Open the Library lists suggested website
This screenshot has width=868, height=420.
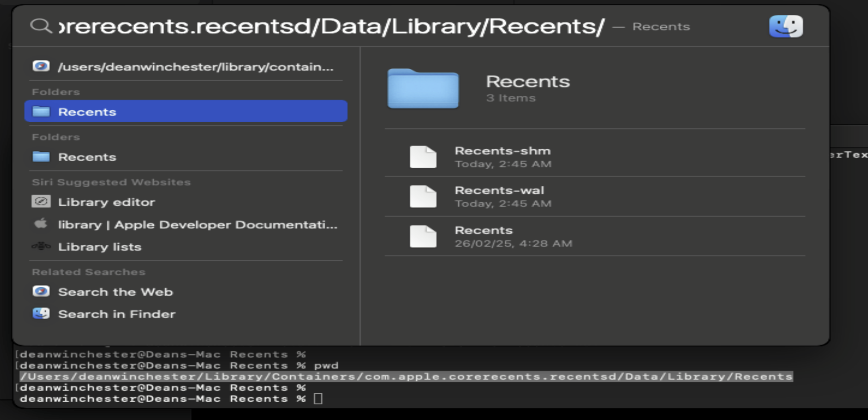(100, 247)
